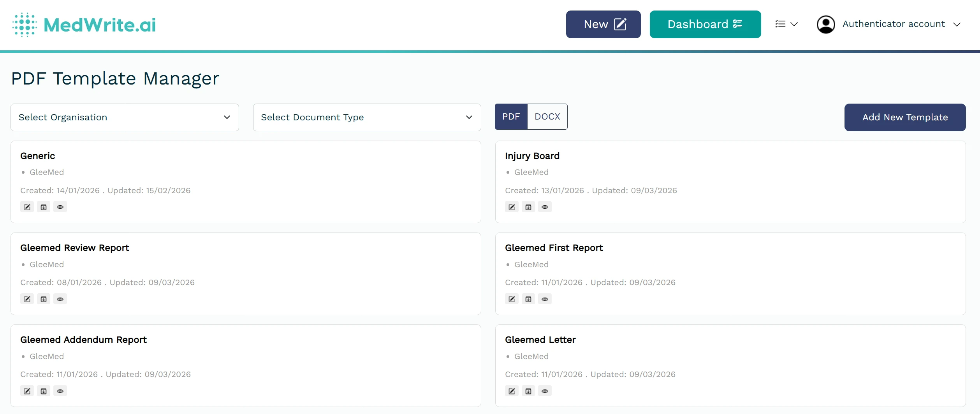Download the Generic template

(x=43, y=207)
